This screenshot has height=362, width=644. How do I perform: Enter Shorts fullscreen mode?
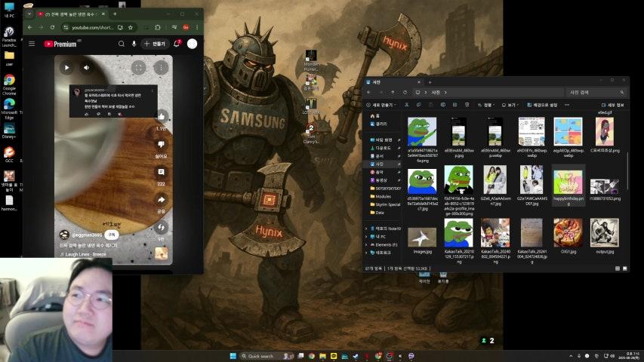tap(138, 67)
